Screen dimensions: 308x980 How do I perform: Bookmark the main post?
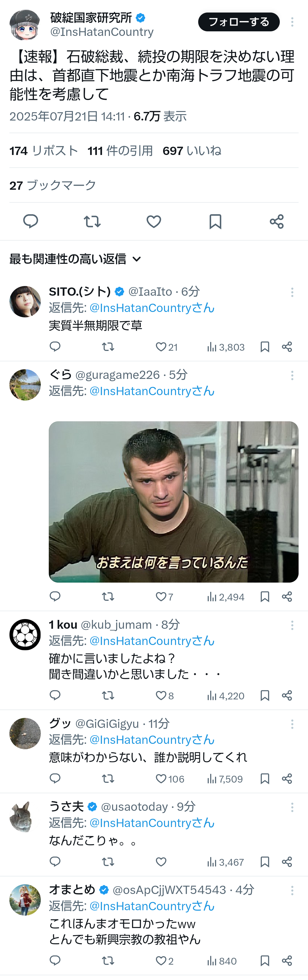click(x=216, y=221)
